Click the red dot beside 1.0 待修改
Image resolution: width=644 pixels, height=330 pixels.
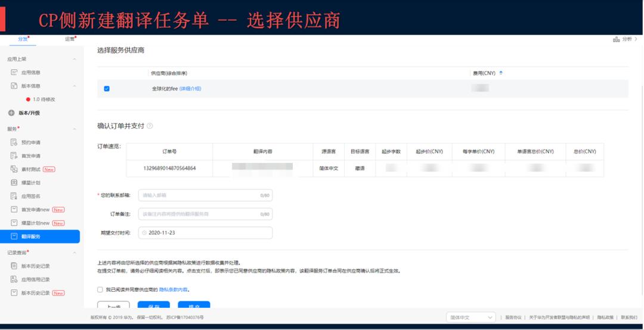point(28,100)
